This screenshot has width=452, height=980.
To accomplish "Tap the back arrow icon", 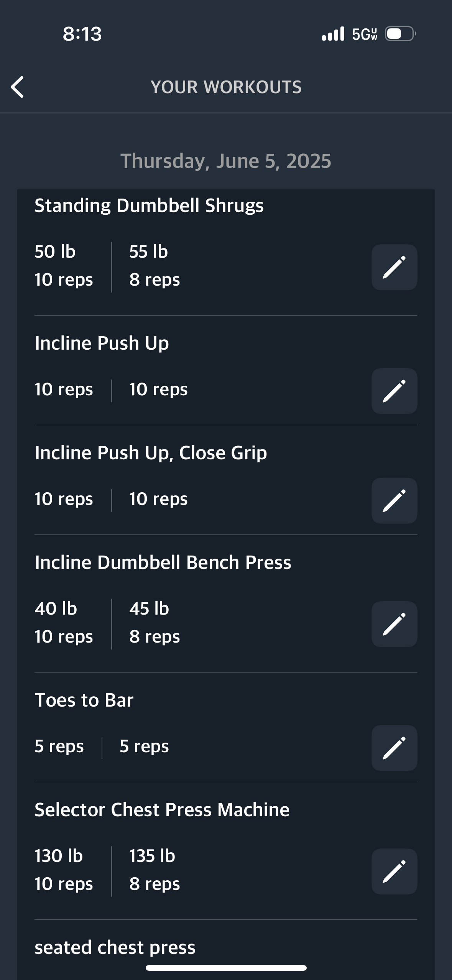I will pos(18,87).
